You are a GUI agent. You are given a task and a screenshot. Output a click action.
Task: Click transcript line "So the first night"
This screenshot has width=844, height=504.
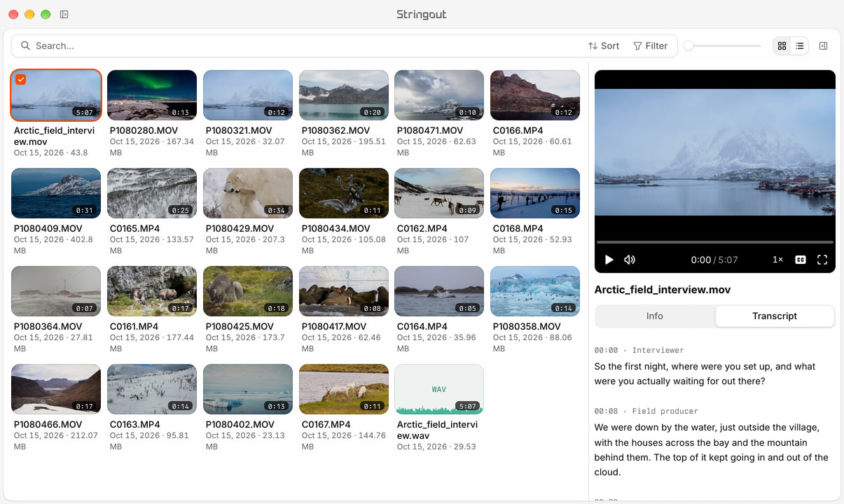pyautogui.click(x=705, y=374)
